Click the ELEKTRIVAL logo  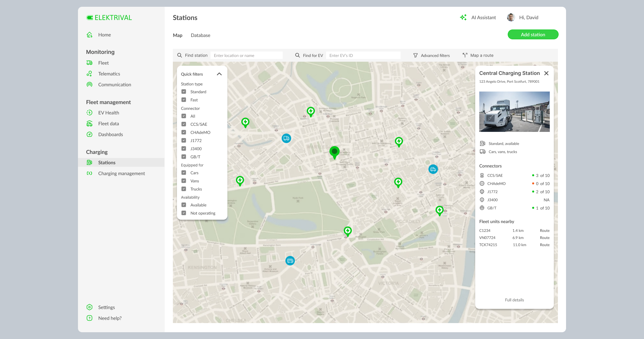[x=109, y=18]
